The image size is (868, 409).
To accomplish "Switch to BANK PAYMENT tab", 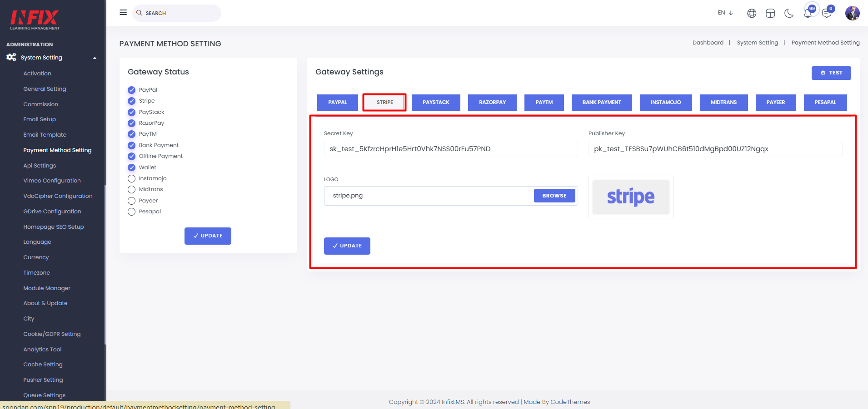I will (x=602, y=102).
